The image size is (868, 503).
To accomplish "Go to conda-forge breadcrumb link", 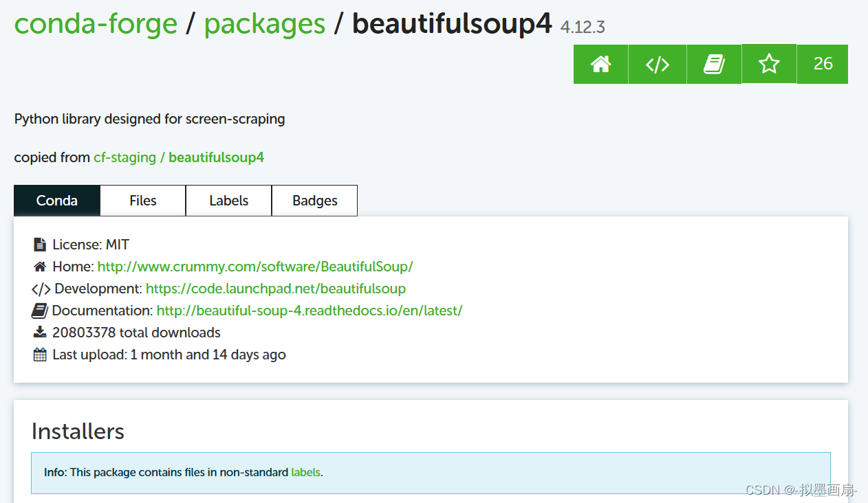I will [x=96, y=23].
